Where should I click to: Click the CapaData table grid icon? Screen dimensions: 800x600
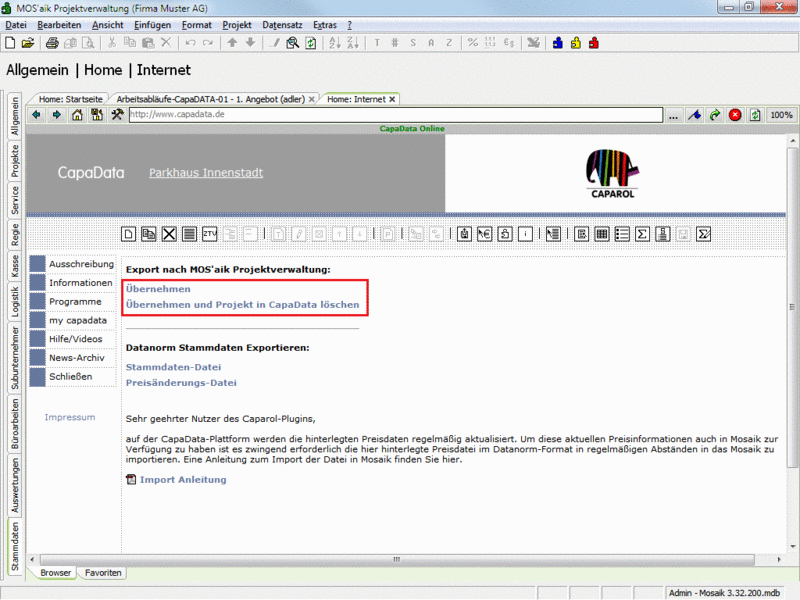(602, 234)
